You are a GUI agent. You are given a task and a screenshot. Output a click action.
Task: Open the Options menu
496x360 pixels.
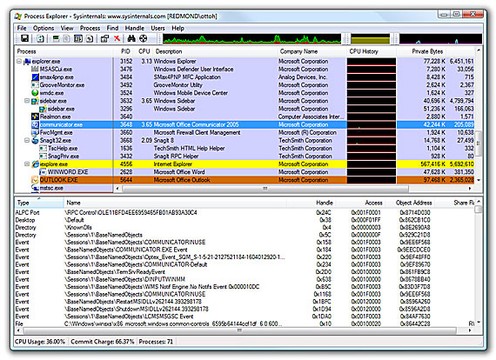[x=43, y=28]
